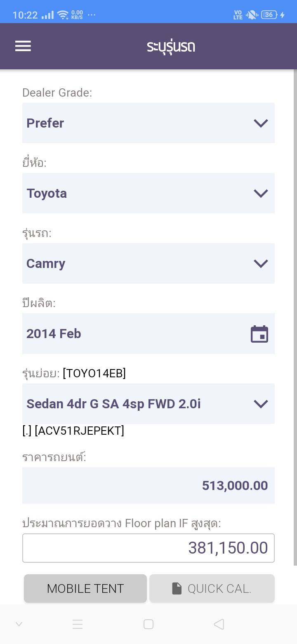The image size is (297, 644).
Task: Click the 513,000.00 car price field
Action: click(x=148, y=485)
